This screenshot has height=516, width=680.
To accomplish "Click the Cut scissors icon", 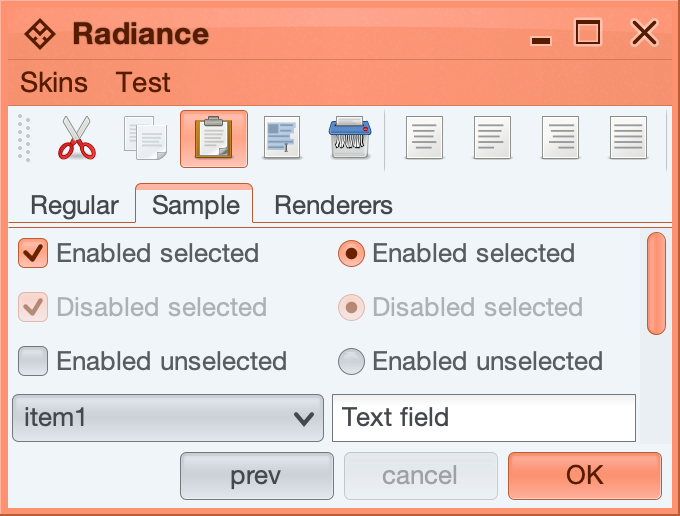I will click(76, 138).
